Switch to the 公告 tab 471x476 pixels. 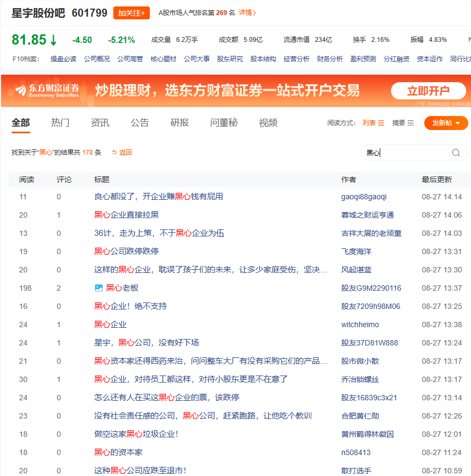coord(140,122)
